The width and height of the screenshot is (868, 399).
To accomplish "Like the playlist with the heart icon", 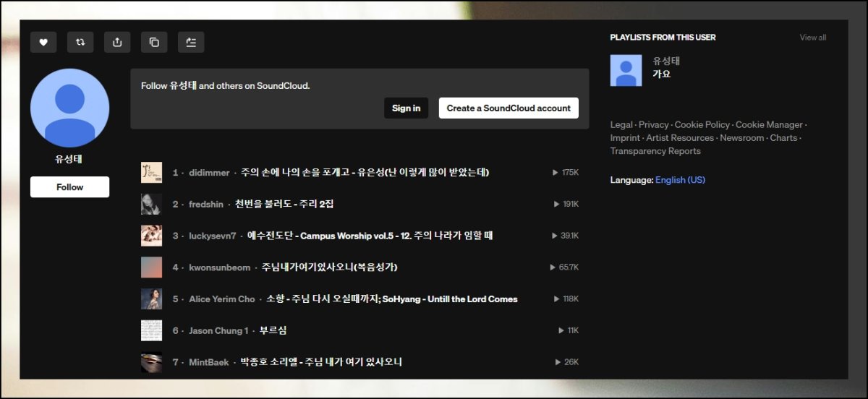I will click(43, 42).
